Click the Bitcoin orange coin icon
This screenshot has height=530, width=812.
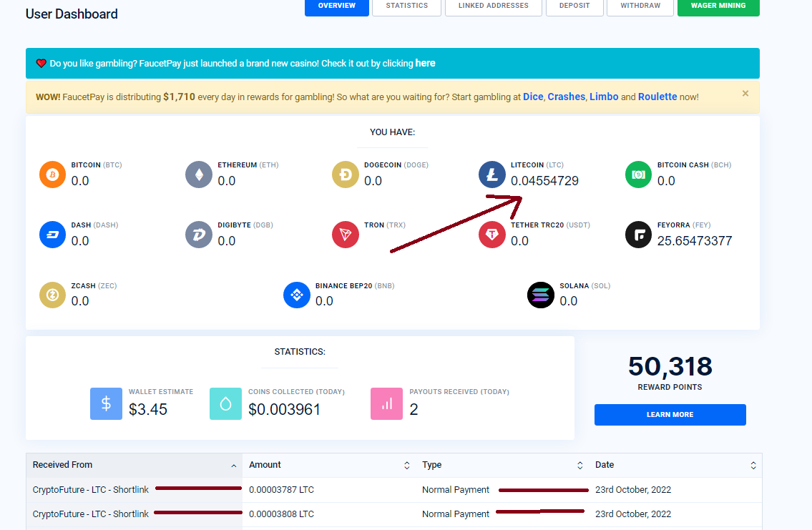(x=52, y=175)
